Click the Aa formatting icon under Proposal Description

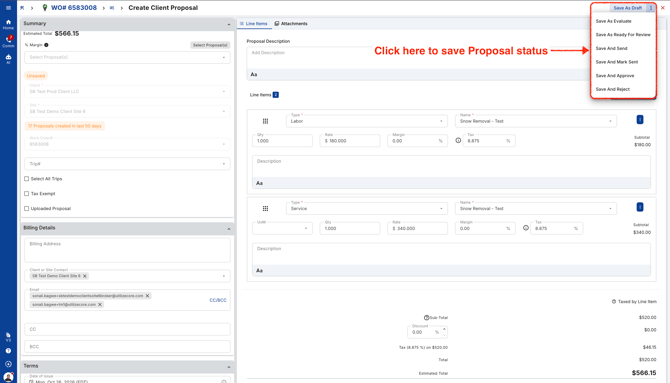coord(254,74)
